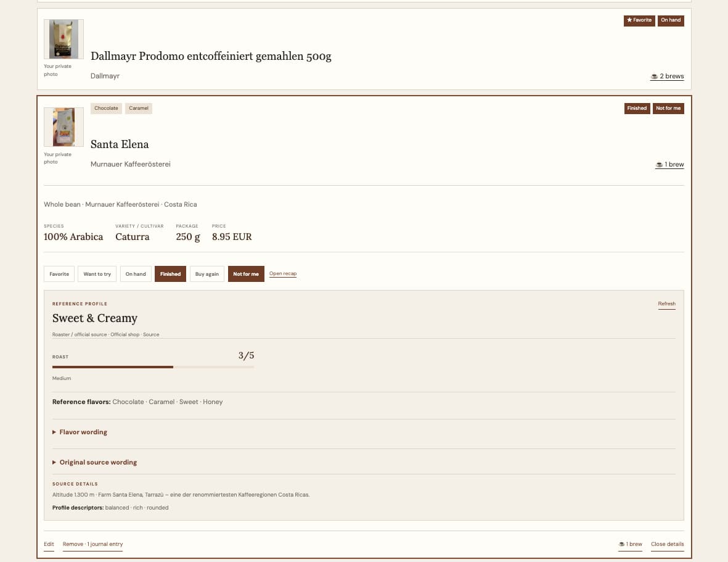
Task: Click the star Favorite badge on Dallmayr card
Action: pos(639,20)
